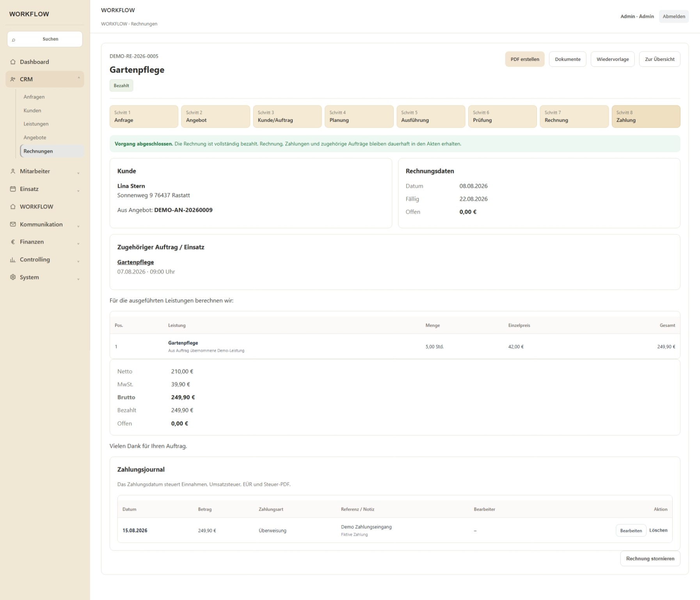Click customer name Lina Stern

(x=131, y=186)
